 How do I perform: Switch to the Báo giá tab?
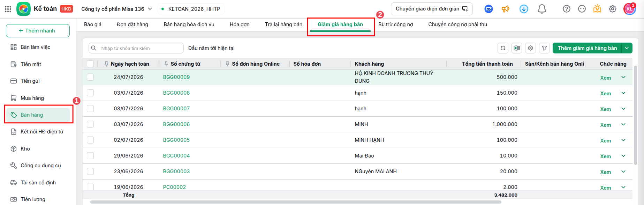point(93,24)
